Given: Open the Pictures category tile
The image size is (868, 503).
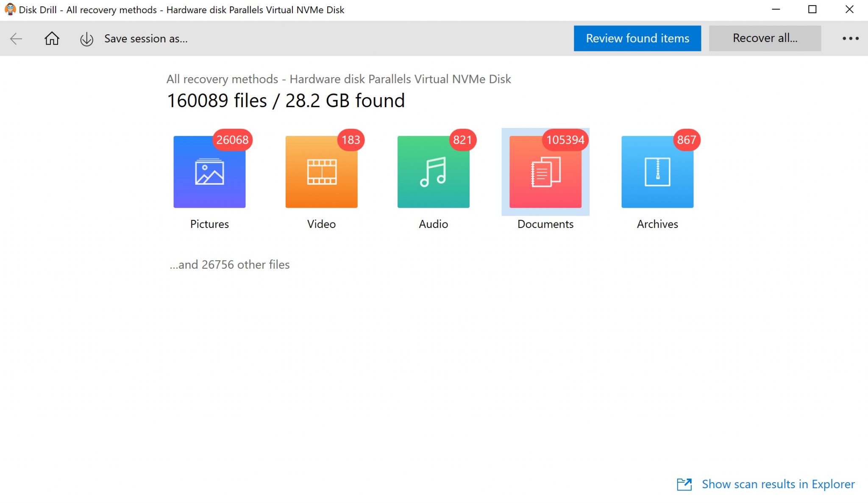Looking at the screenshot, I should (x=209, y=172).
